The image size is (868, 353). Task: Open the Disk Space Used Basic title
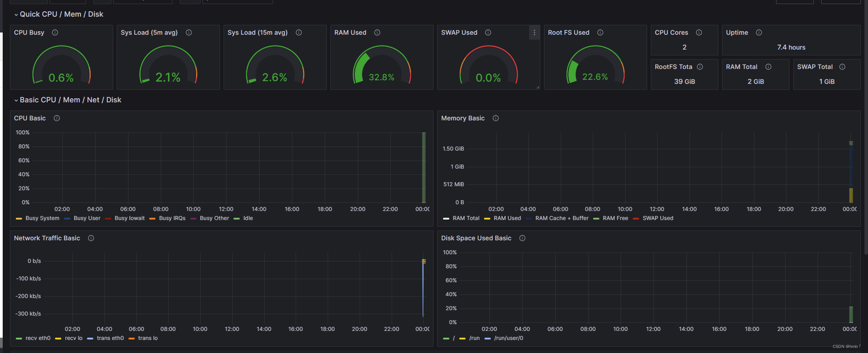pyautogui.click(x=476, y=238)
